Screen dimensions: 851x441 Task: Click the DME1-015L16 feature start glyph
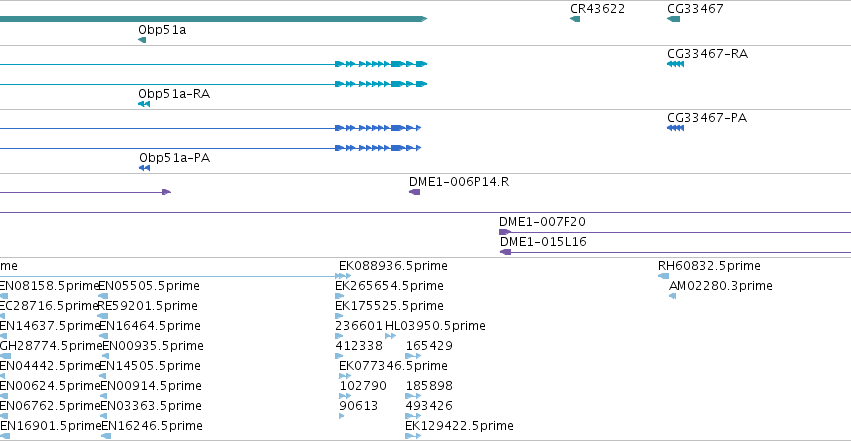[505, 252]
